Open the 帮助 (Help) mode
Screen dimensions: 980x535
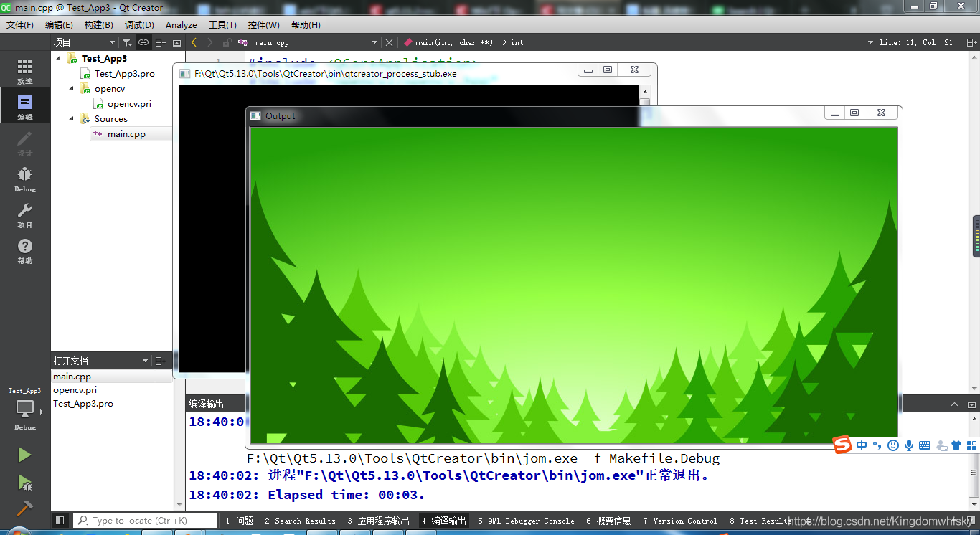24,251
